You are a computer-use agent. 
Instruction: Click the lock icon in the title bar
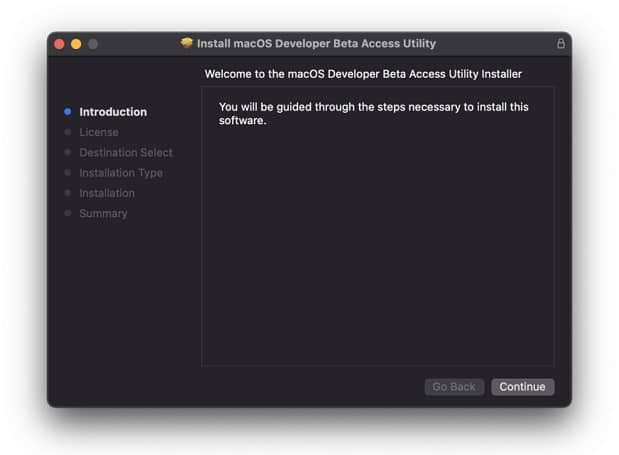click(561, 43)
